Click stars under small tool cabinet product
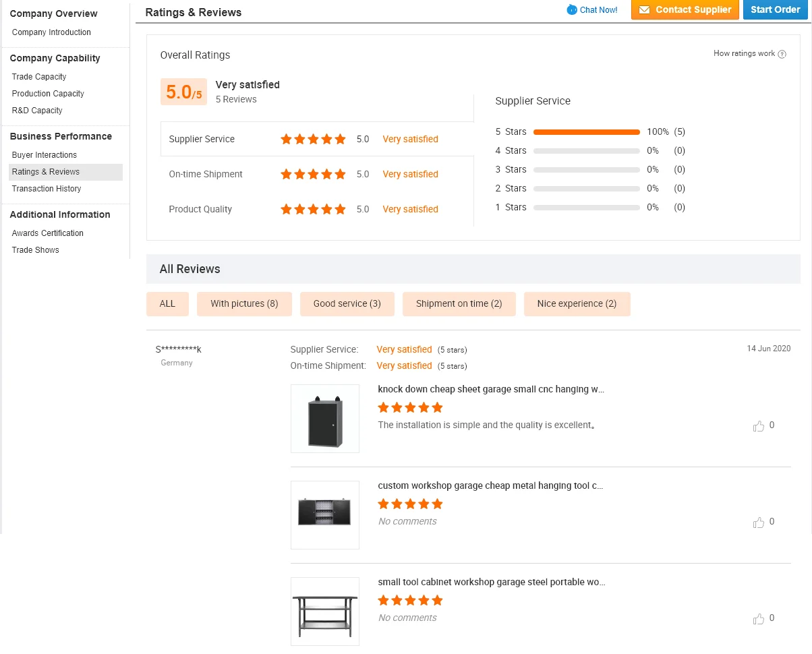The image size is (812, 654). click(x=410, y=600)
